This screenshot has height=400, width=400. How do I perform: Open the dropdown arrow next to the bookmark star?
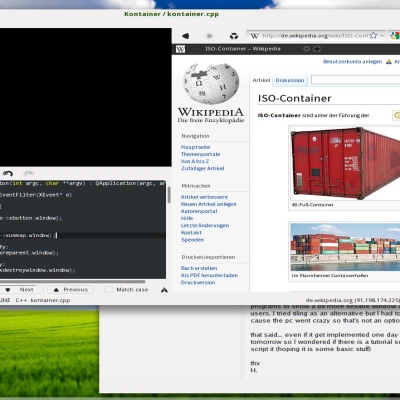[x=382, y=36]
